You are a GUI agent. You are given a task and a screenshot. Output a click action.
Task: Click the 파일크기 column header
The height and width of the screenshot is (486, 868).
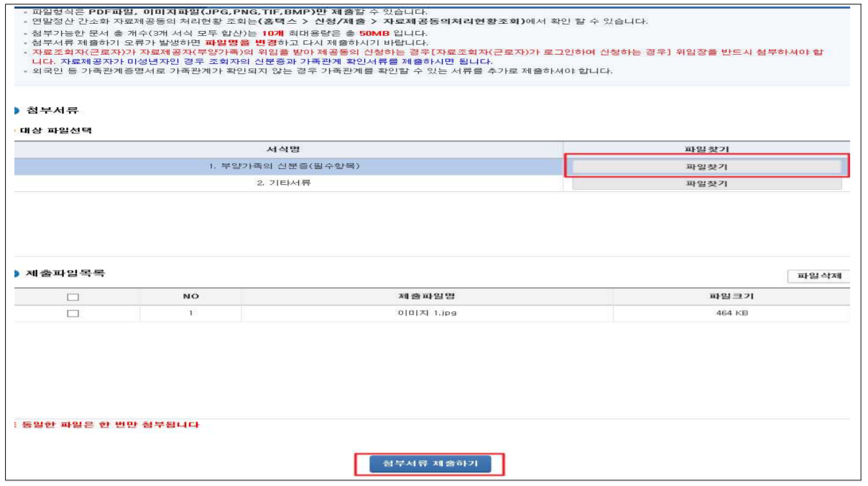tap(731, 296)
